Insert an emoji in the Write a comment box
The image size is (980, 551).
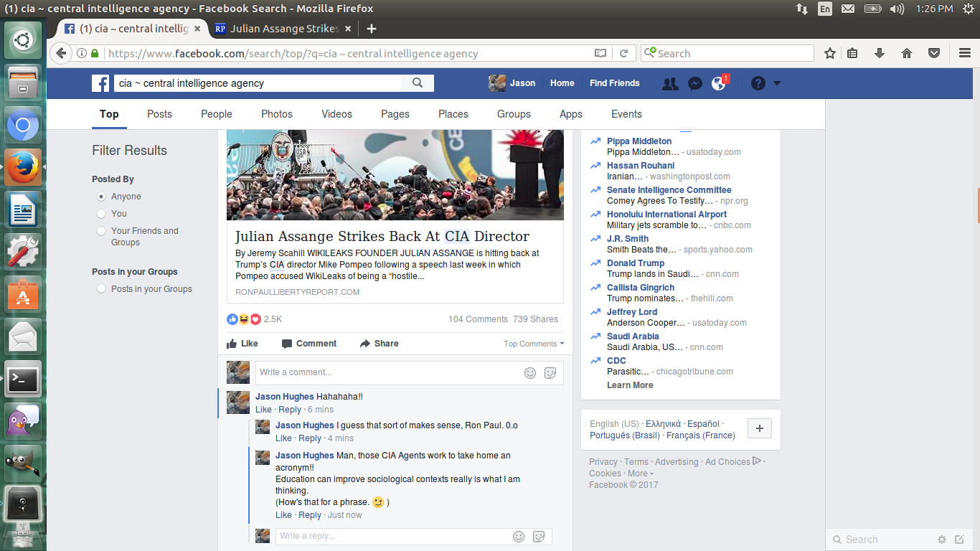(x=530, y=373)
